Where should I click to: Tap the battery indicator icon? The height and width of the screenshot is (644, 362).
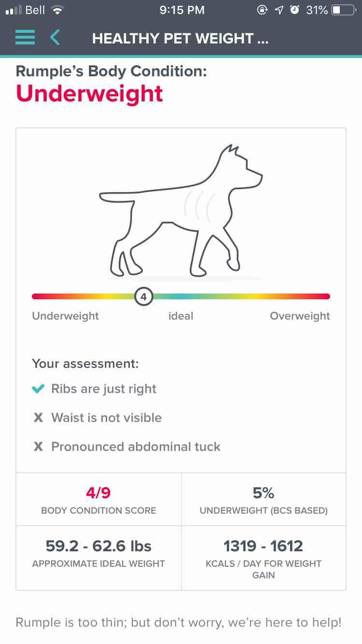point(342,9)
